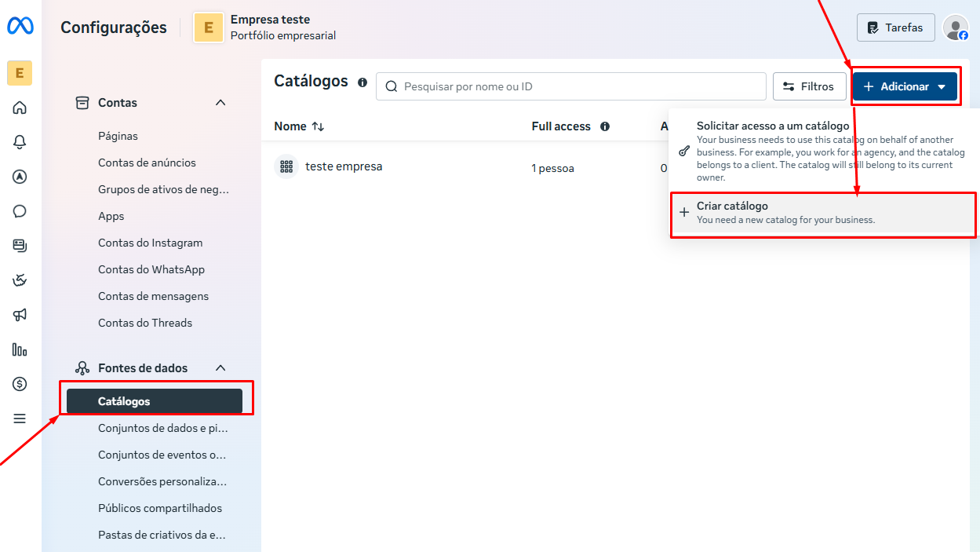
Task: Click the info icon beside Catálogos heading
Action: 362,82
